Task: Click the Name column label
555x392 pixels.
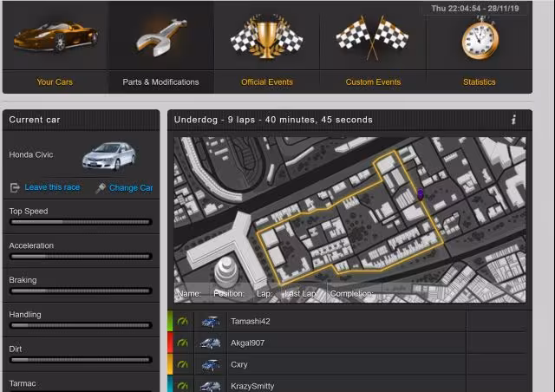Action: [x=189, y=293]
